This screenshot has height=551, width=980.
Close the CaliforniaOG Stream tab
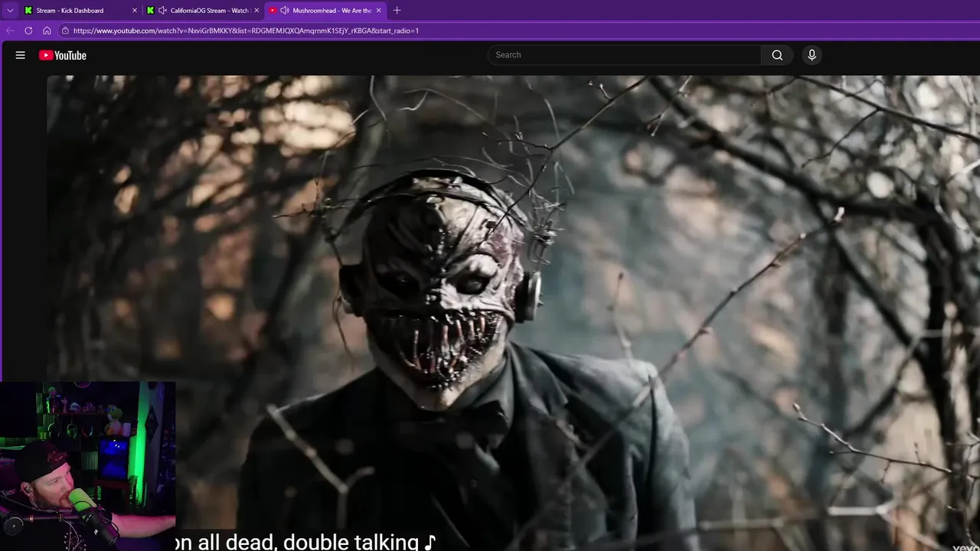[256, 11]
